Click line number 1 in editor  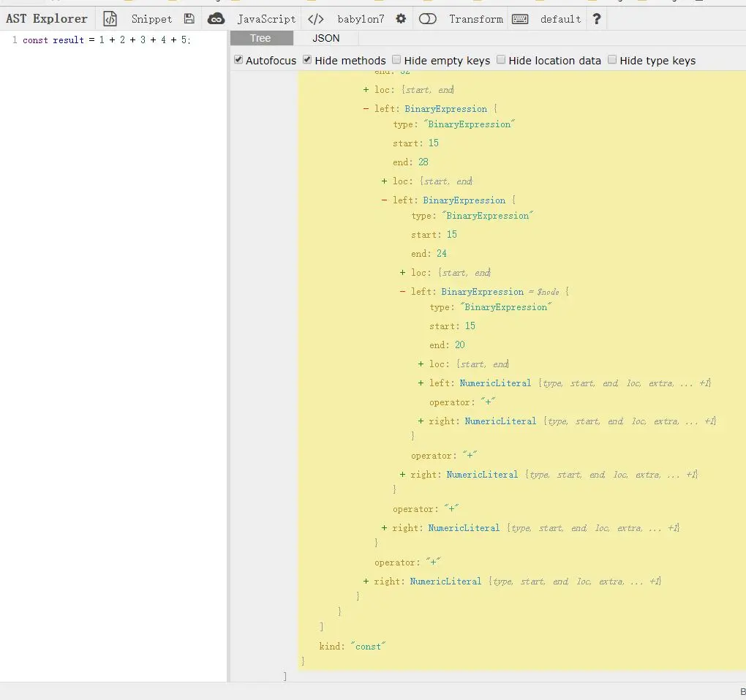(x=15, y=40)
